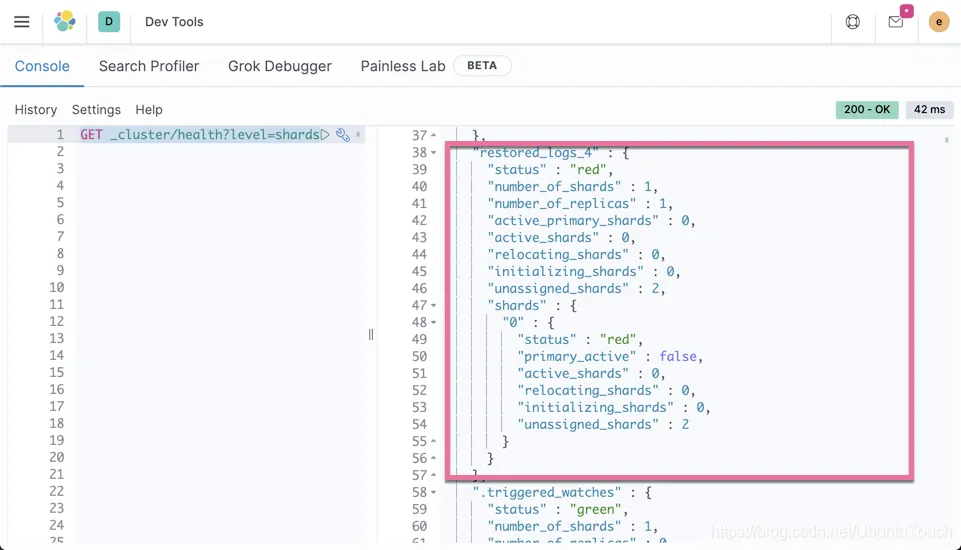Collapse the .triggered_watches block at line 58
This screenshot has height=550, width=961.
433,492
